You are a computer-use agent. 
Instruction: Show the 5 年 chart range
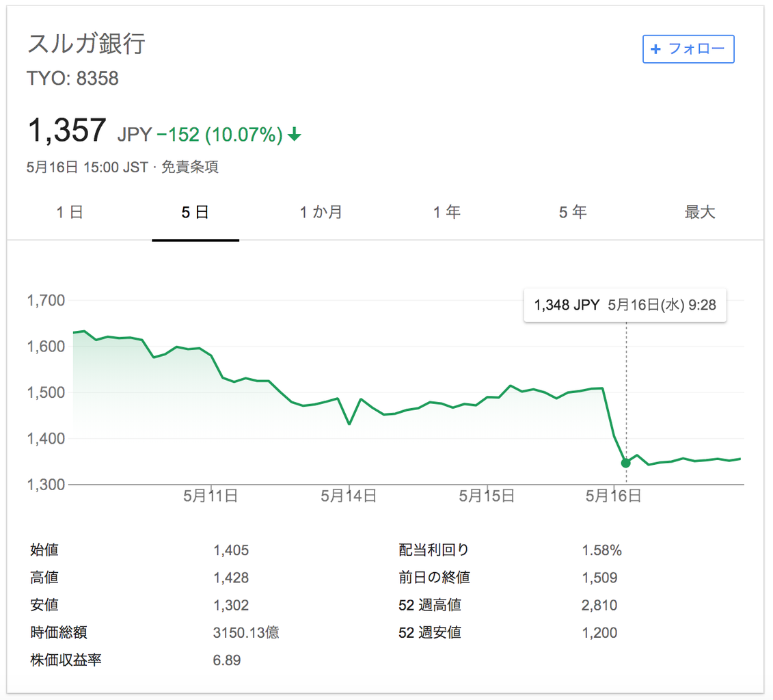pos(573,212)
